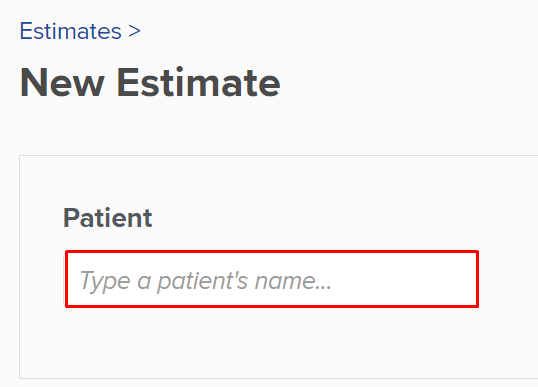Click the left edge of patient input

coord(73,279)
